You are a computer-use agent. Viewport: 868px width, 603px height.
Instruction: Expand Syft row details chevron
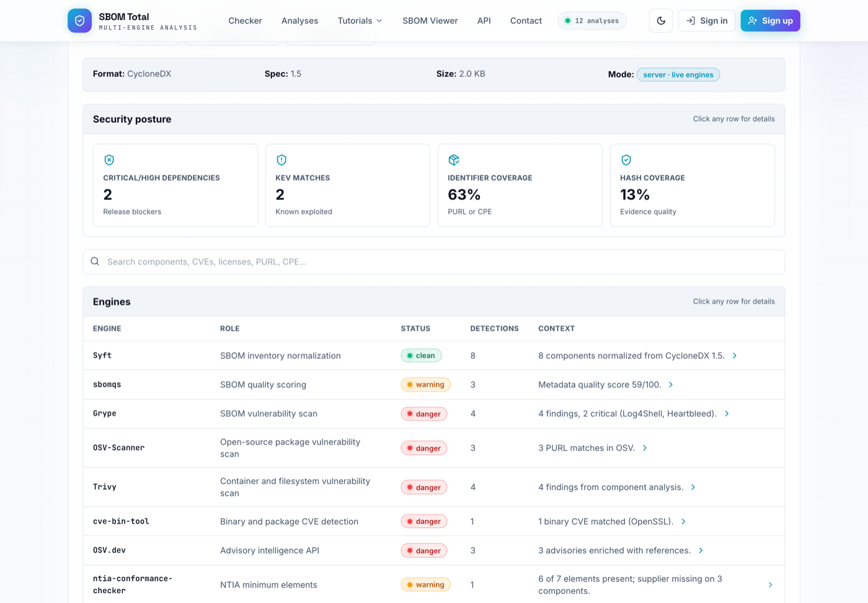coord(735,355)
